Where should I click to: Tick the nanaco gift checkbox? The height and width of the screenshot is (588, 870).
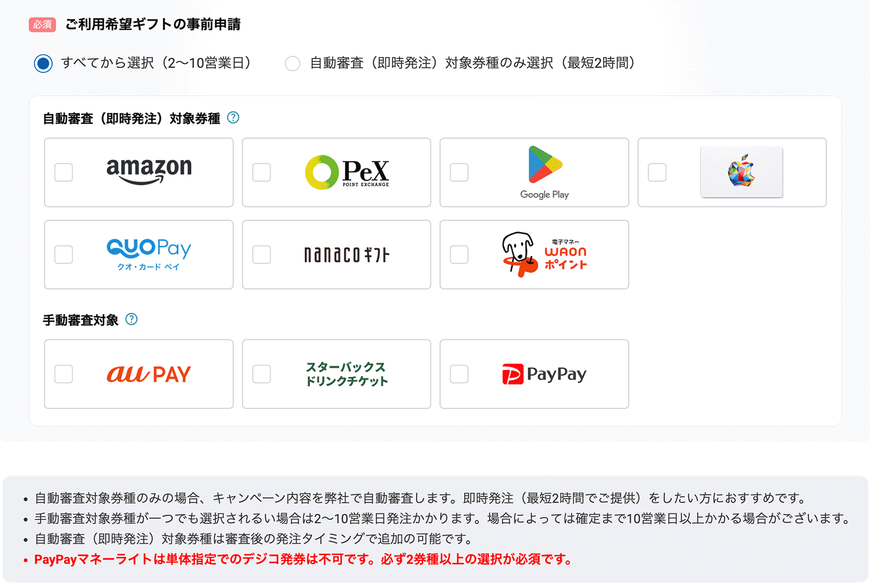click(x=262, y=254)
